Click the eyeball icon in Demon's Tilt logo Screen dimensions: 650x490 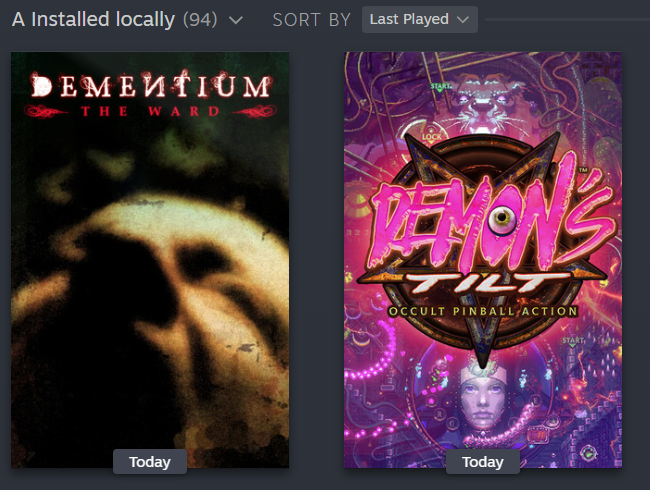click(502, 218)
